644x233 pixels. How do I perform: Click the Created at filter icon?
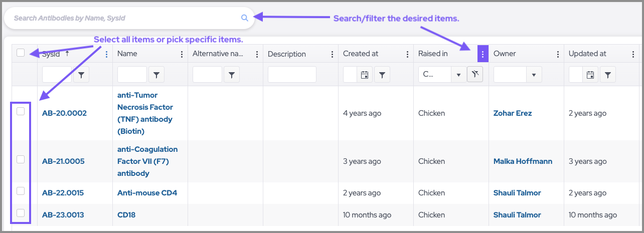382,75
